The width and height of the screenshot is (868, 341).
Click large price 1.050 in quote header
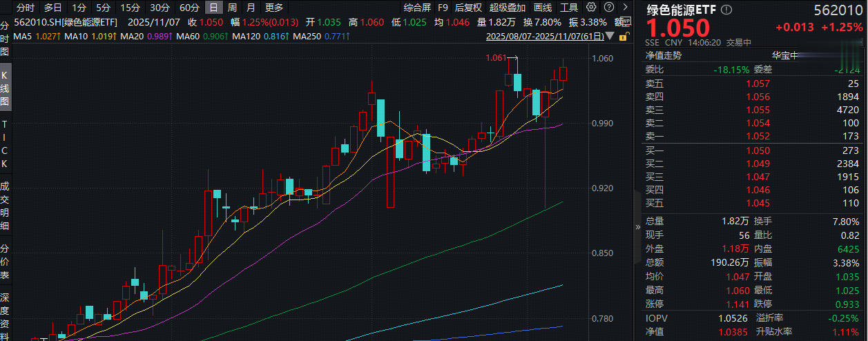coord(678,28)
